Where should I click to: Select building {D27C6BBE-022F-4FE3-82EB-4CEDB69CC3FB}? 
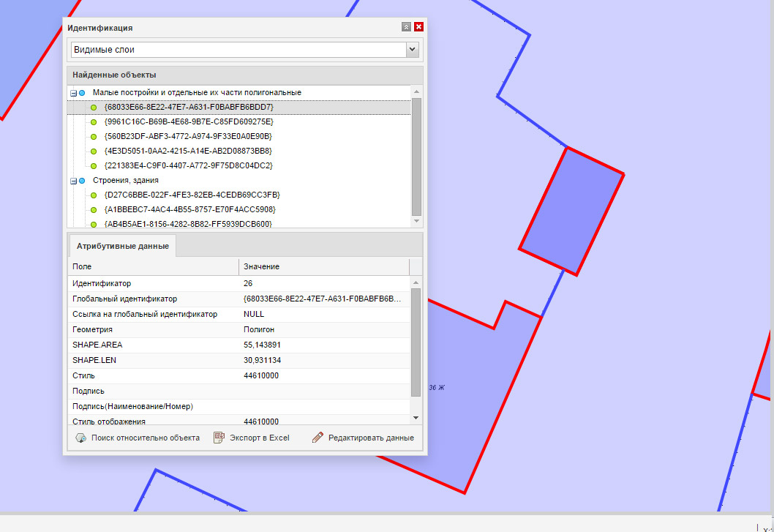tap(192, 195)
